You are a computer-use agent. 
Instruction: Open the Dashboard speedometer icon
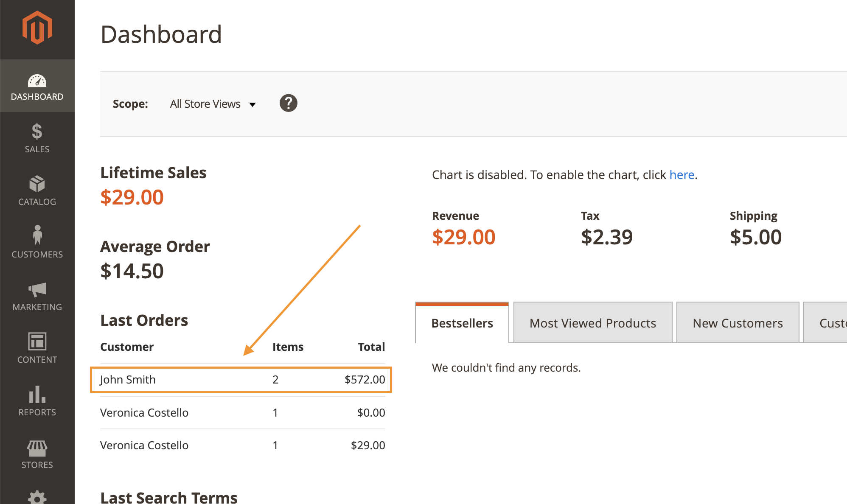pos(37,80)
